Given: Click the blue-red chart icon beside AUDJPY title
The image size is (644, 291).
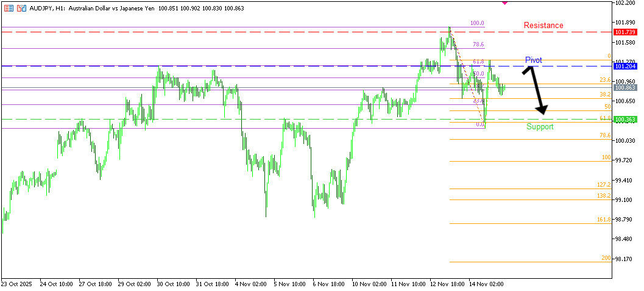Looking at the screenshot, I should 21,9.
